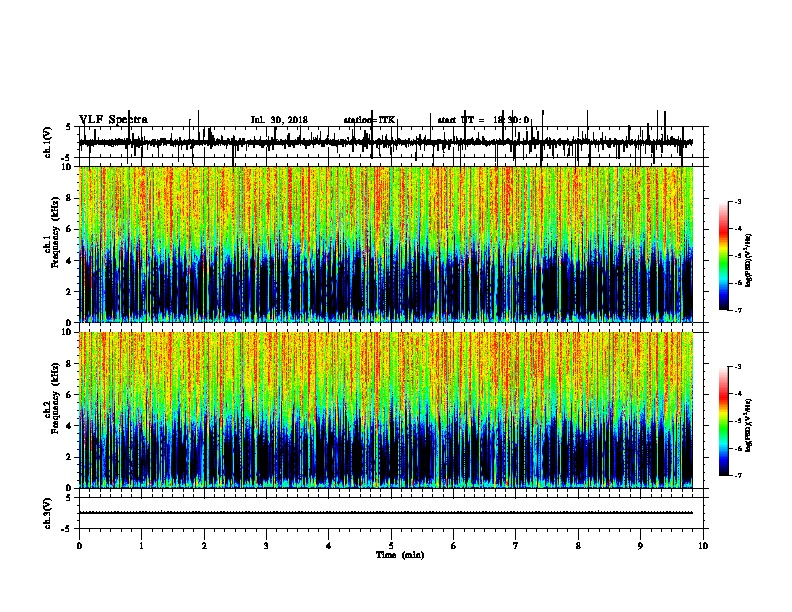Click the time-axis tick label "9"
This screenshot has height=612, width=792.
pos(640,546)
